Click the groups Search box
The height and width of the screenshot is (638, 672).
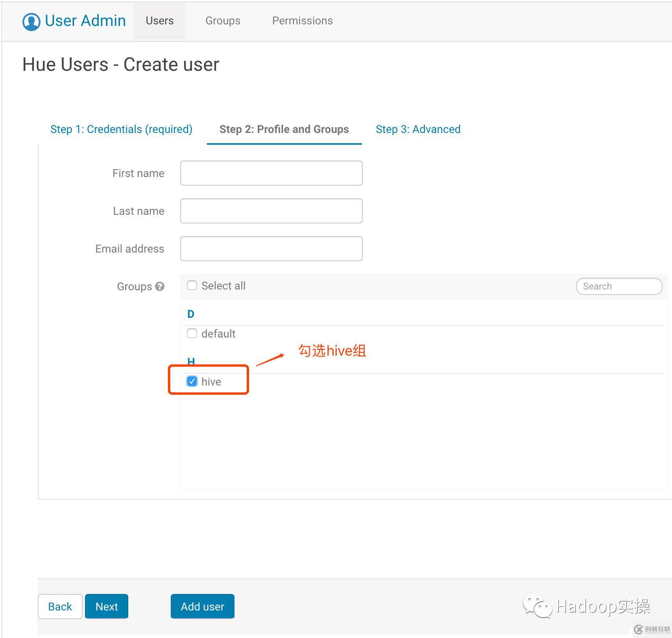click(619, 286)
